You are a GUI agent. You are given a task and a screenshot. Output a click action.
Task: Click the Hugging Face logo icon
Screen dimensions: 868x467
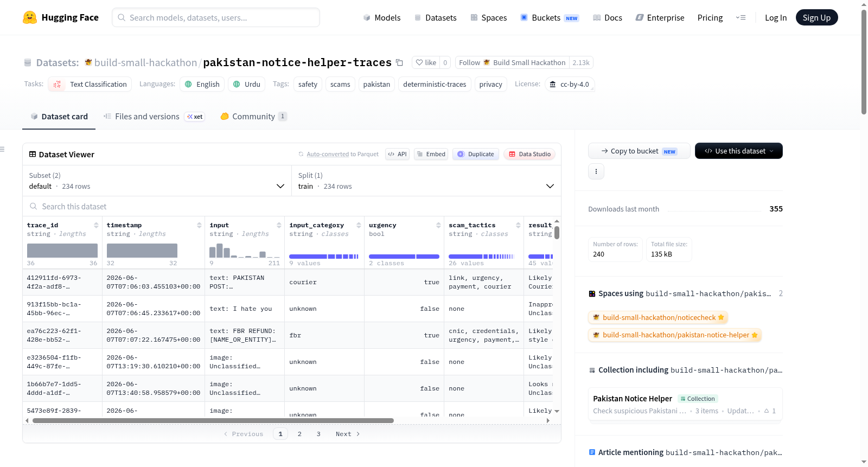[30, 17]
